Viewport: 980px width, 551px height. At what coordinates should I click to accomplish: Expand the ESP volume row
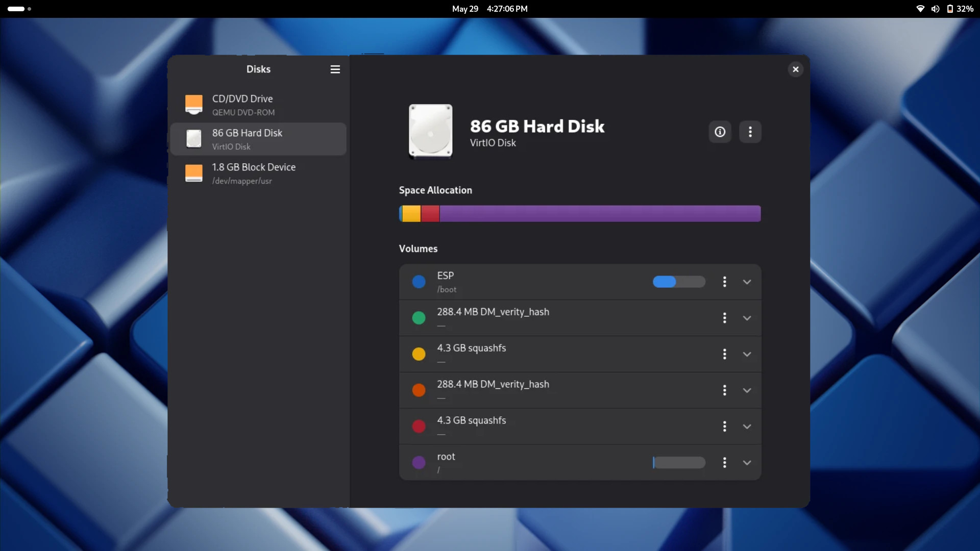tap(747, 282)
